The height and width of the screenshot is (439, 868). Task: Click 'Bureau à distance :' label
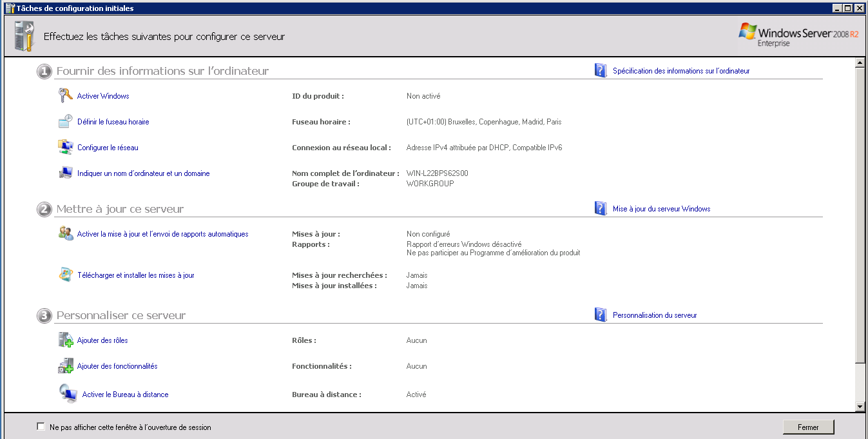coord(327,395)
